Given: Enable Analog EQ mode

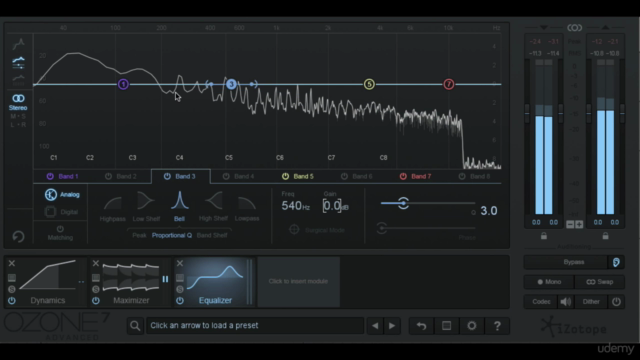Looking at the screenshot, I should (62, 195).
